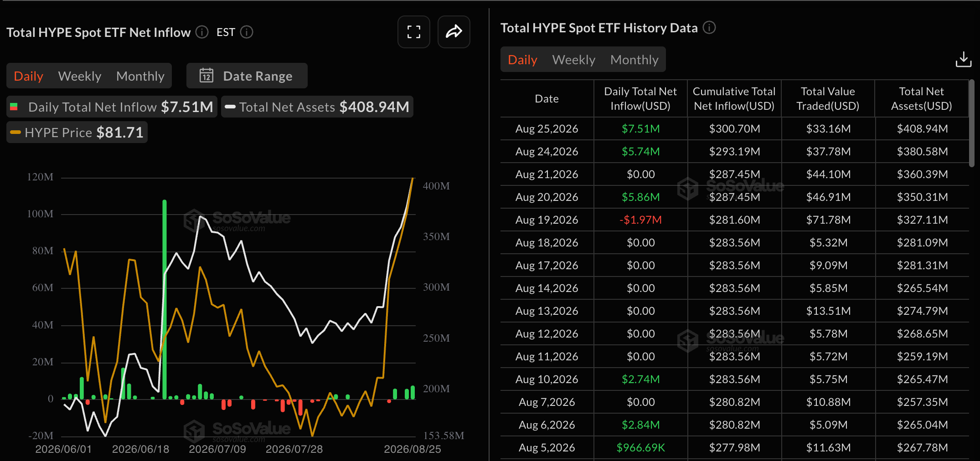
Task: Toggle HYPE Price legend series
Action: (77, 132)
